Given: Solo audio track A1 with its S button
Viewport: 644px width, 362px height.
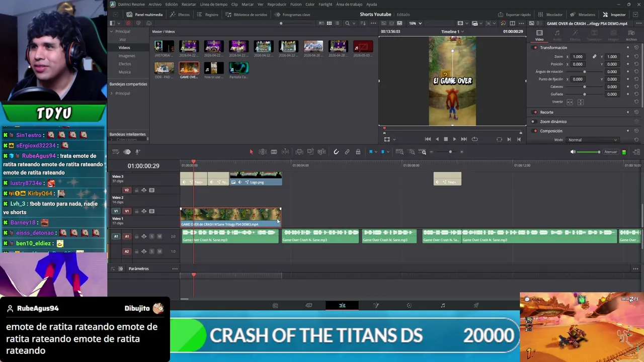Looking at the screenshot, I should tap(152, 236).
